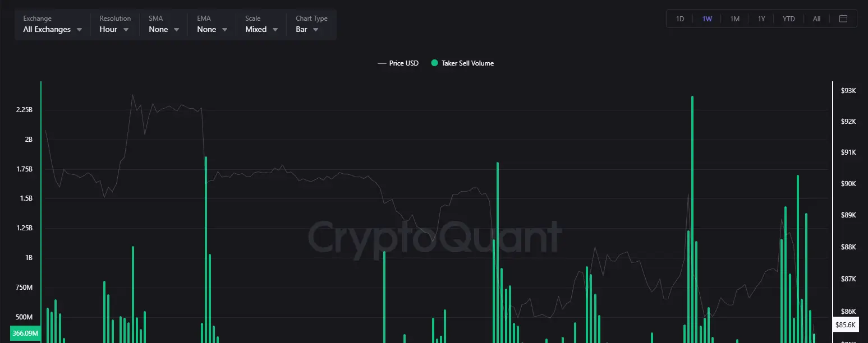
Task: Click the 366.09M volume axis label
Action: click(25, 333)
